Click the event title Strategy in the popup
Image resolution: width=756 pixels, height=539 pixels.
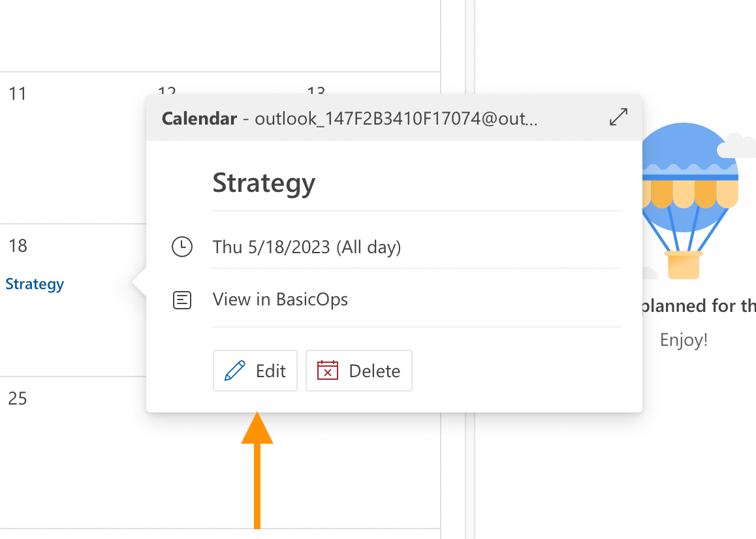tap(264, 183)
